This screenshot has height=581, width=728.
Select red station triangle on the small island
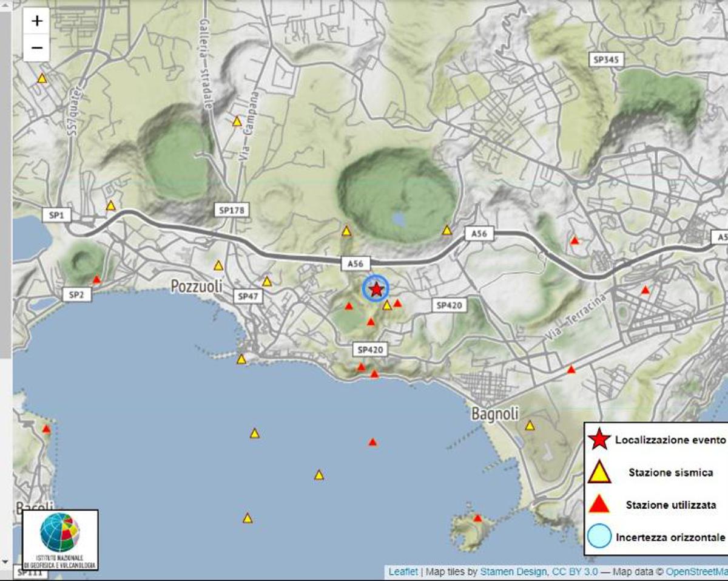pos(477,518)
